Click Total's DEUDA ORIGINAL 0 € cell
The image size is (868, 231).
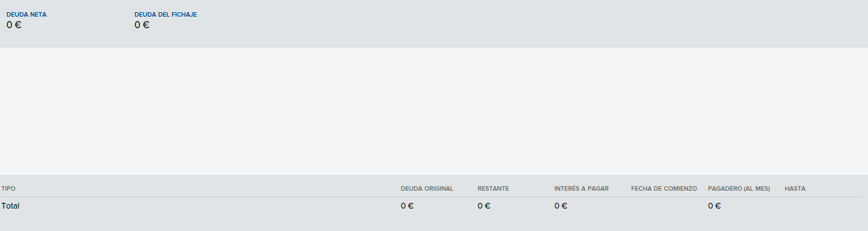click(407, 206)
